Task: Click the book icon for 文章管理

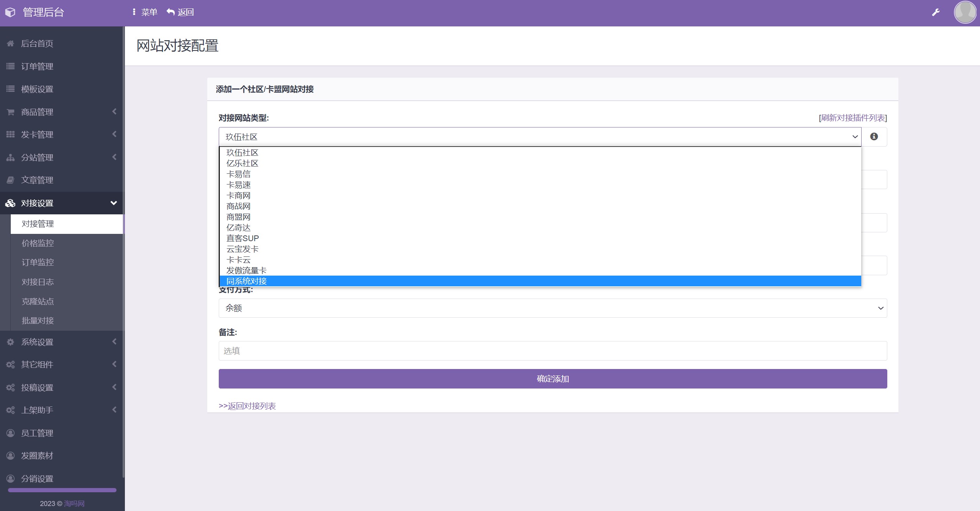Action: [x=10, y=180]
